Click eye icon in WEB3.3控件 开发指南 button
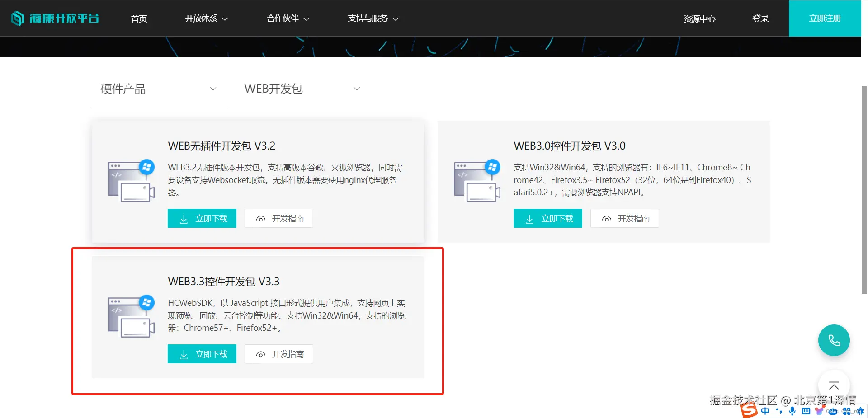Screen dimensions: 868x418 (x=261, y=355)
